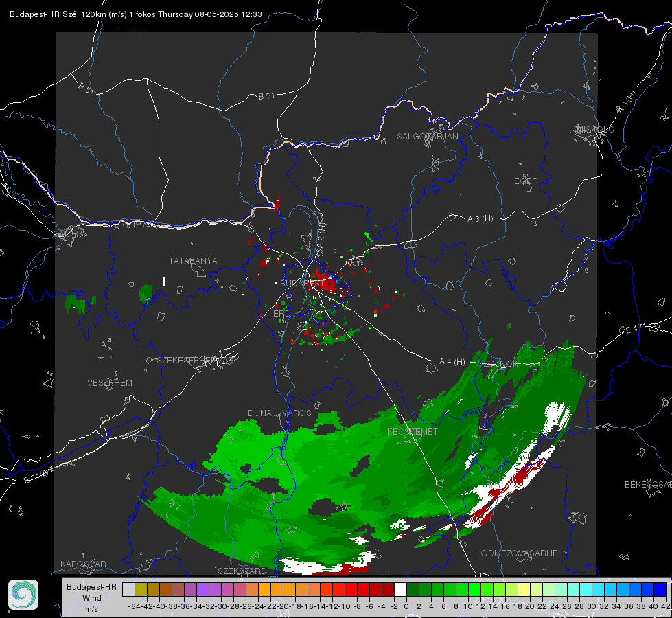
Task: Click the SZEKESFEHERVAR city label
Action: [195, 360]
